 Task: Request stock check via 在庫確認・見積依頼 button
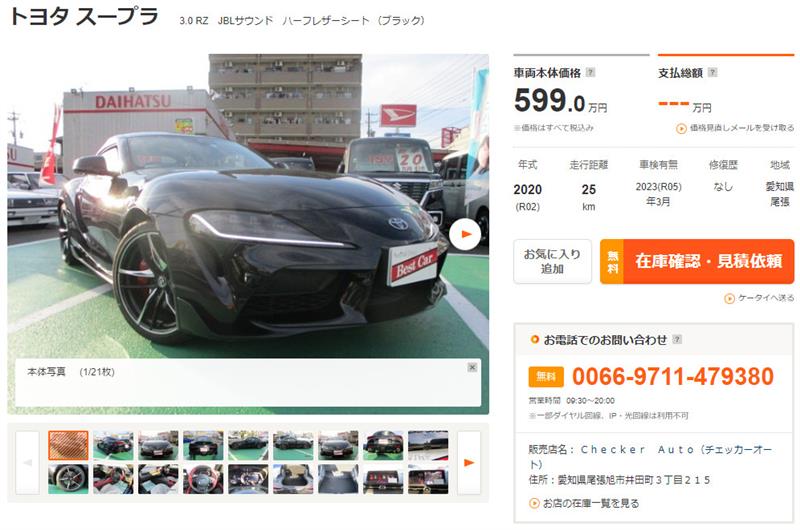697,261
